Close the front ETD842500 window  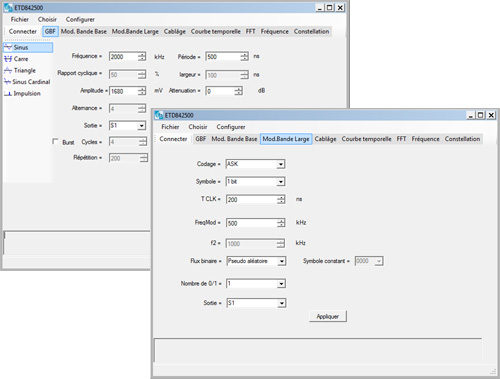pos(491,115)
